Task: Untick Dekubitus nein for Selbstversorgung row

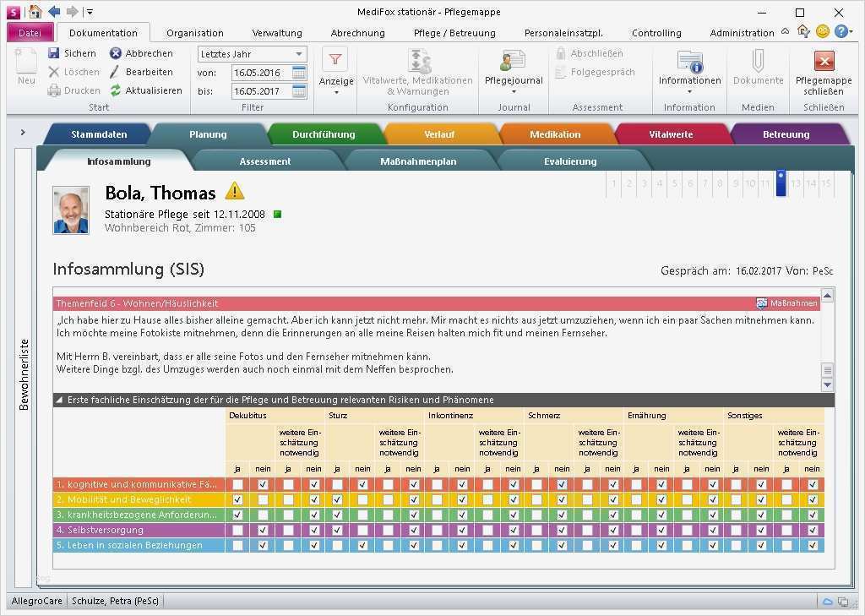Action: (x=264, y=530)
